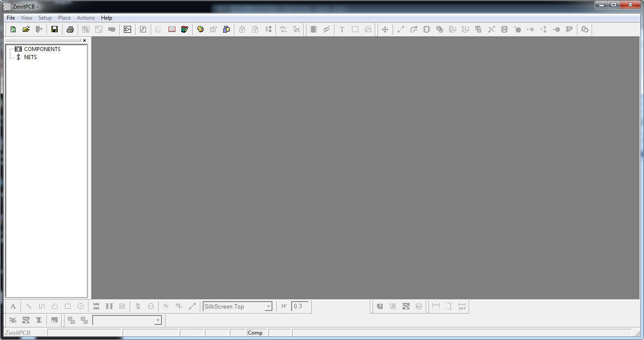The height and width of the screenshot is (340, 644).
Task: Run the DRC check tool
Action: pos(283,29)
